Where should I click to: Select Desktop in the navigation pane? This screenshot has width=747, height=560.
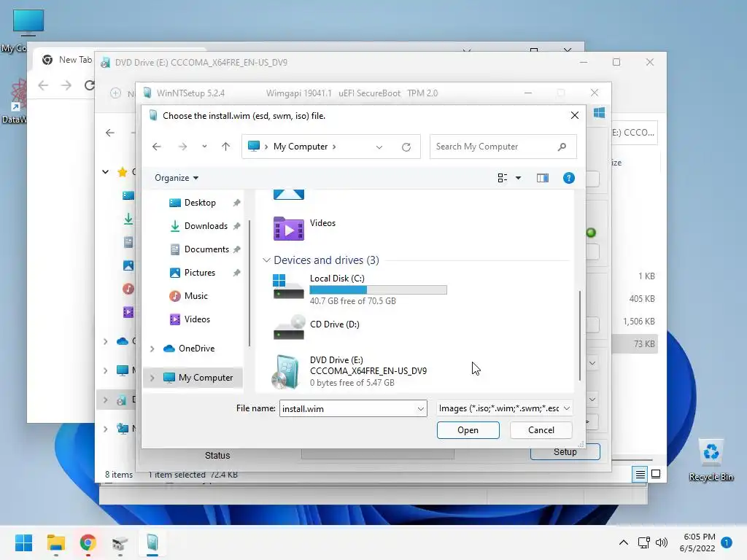200,203
